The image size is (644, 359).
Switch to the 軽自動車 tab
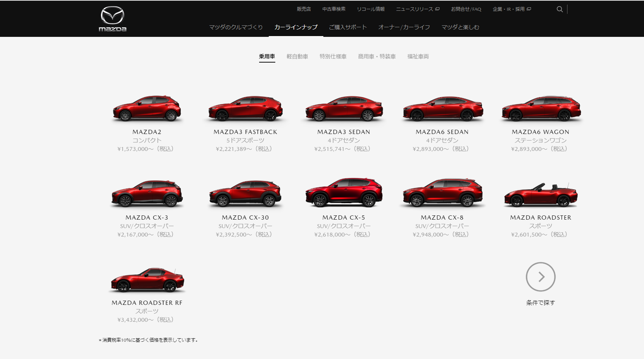click(297, 57)
